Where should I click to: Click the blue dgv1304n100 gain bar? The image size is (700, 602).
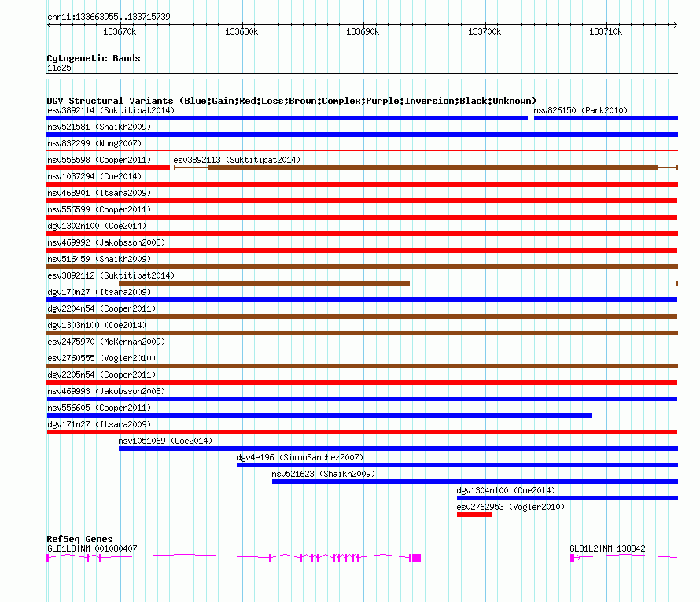[567, 498]
